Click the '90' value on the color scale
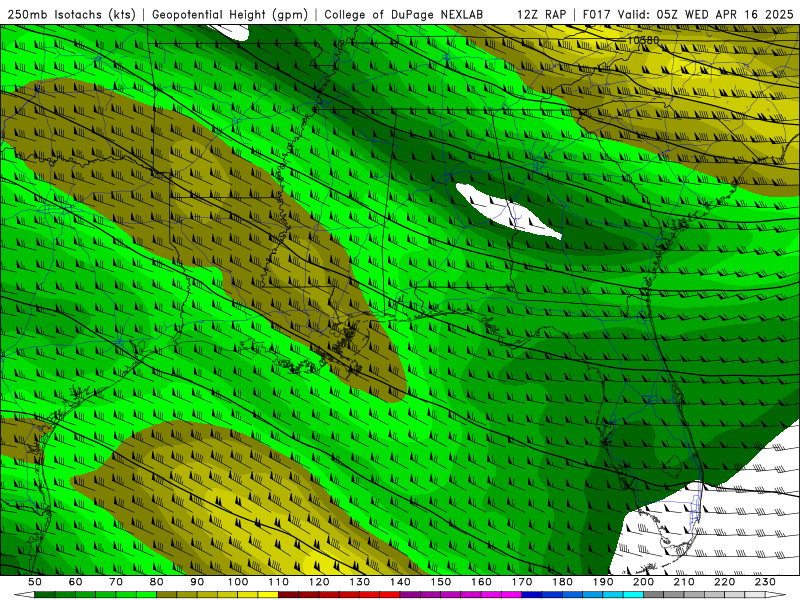Image resolution: width=800 pixels, height=600 pixels. click(x=197, y=582)
